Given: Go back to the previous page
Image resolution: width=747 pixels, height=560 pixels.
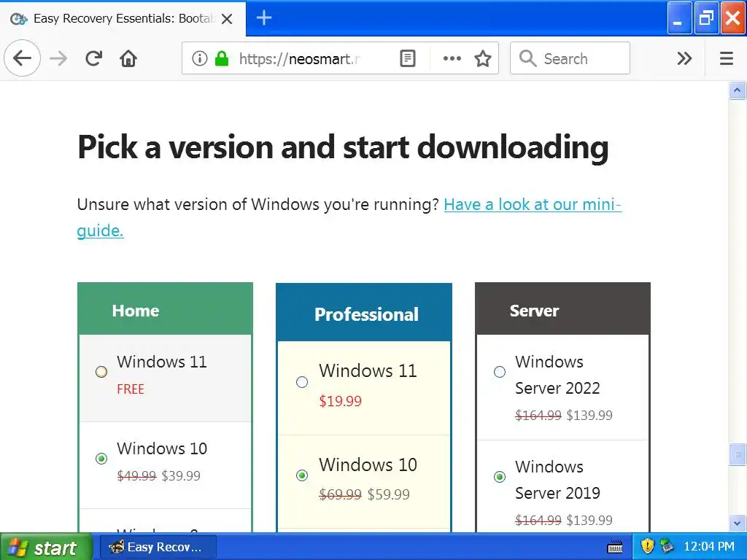Looking at the screenshot, I should [22, 58].
